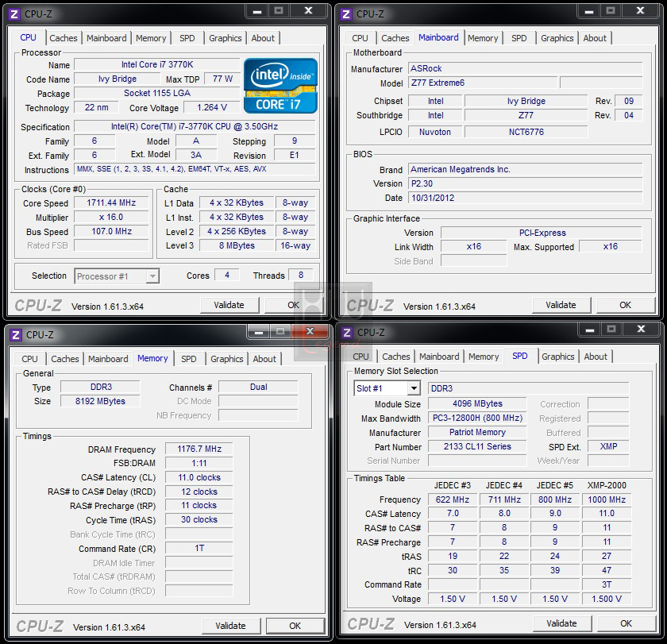
Task: Go to Graphics tab in the SPD slot window
Action: pyautogui.click(x=558, y=357)
